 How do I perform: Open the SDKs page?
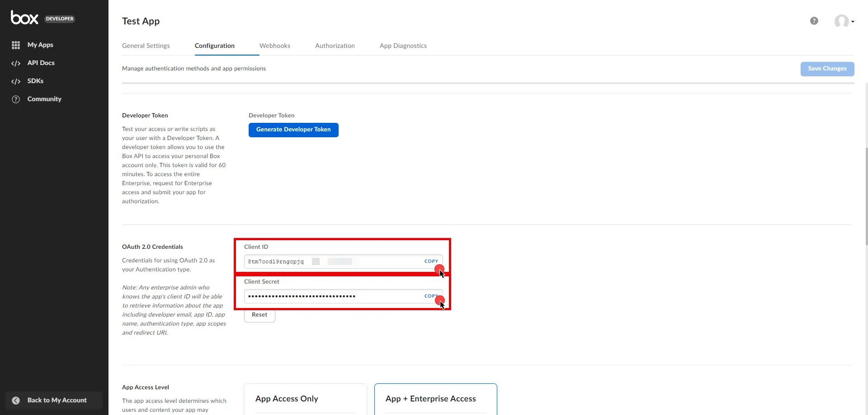[35, 81]
